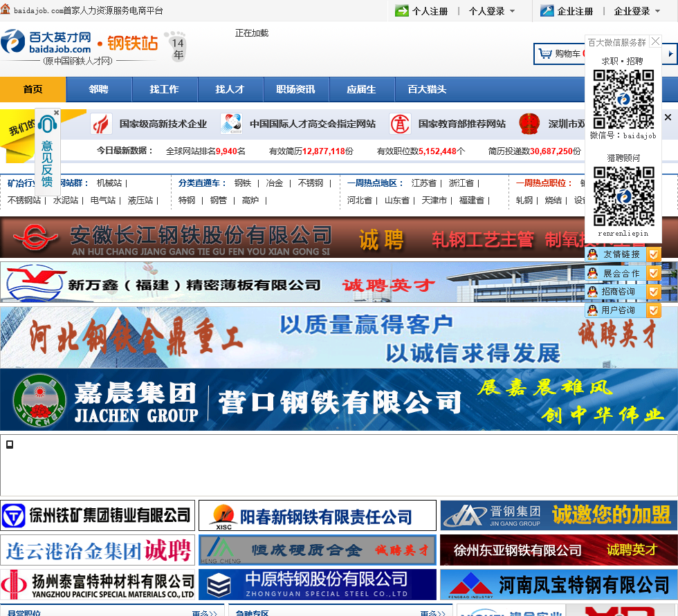Close the banner using the black X at right
The image size is (678, 616).
[668, 117]
